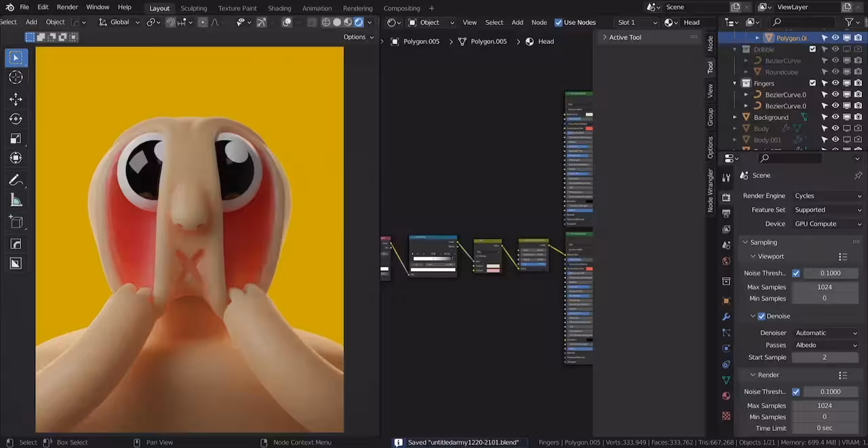Open the Device dropdown
The height and width of the screenshot is (448, 868).
click(x=827, y=224)
